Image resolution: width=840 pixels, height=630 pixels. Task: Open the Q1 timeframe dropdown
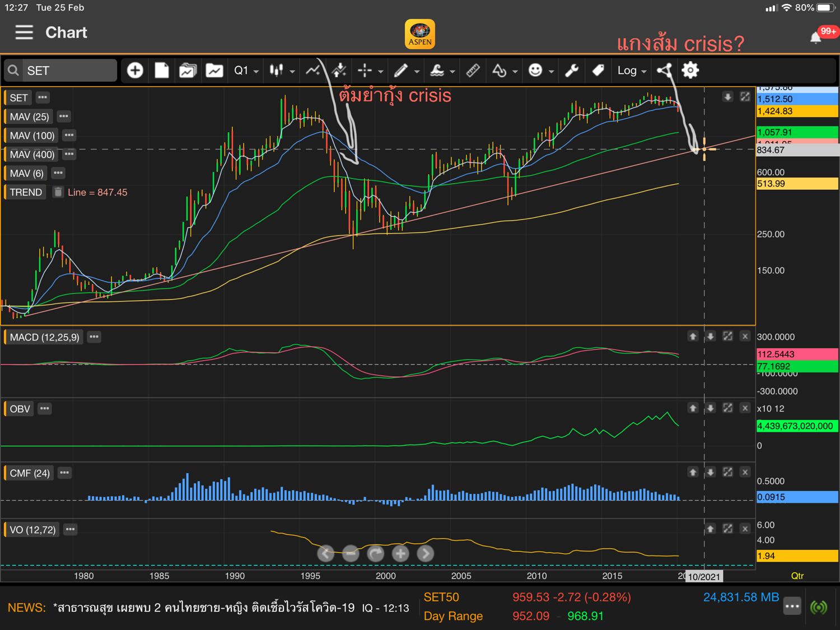(246, 71)
